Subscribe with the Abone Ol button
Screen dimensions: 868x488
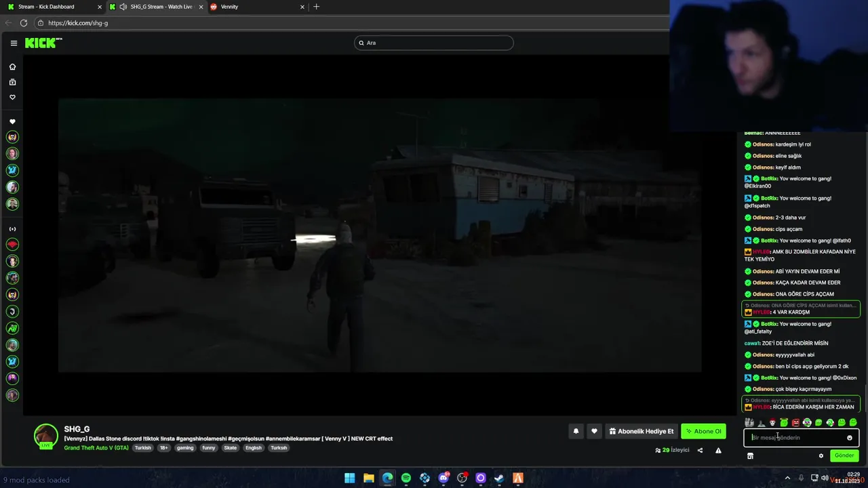pyautogui.click(x=703, y=431)
